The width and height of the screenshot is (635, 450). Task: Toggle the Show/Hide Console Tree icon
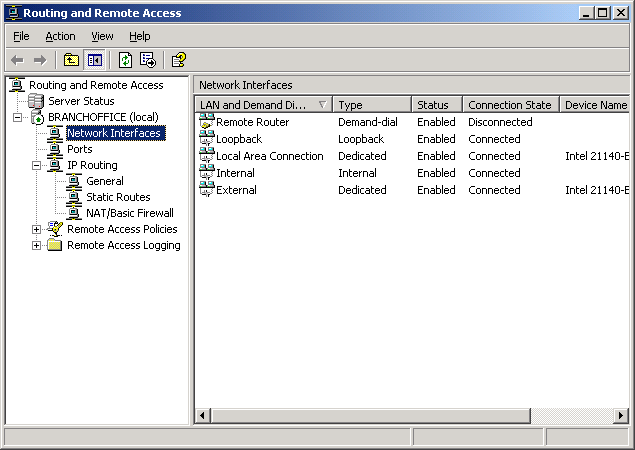95,60
